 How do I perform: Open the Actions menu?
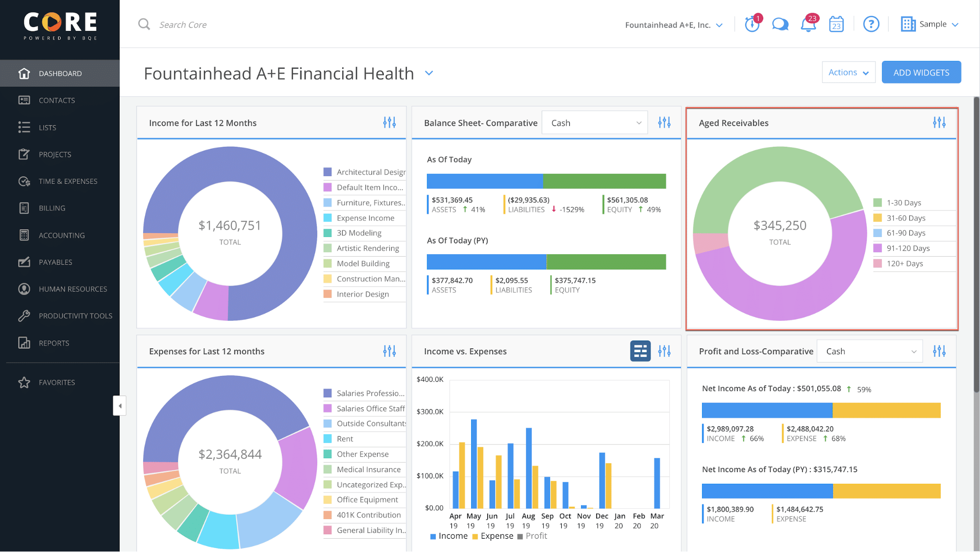848,72
